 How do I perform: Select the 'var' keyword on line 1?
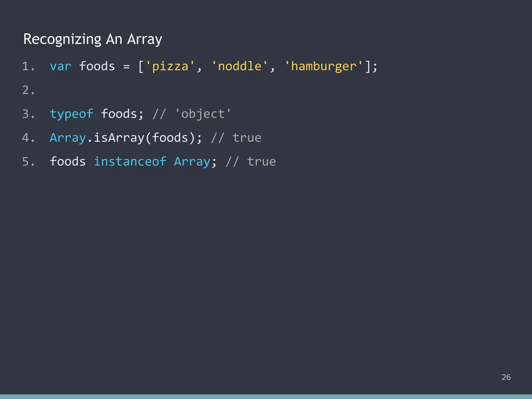[x=61, y=66]
